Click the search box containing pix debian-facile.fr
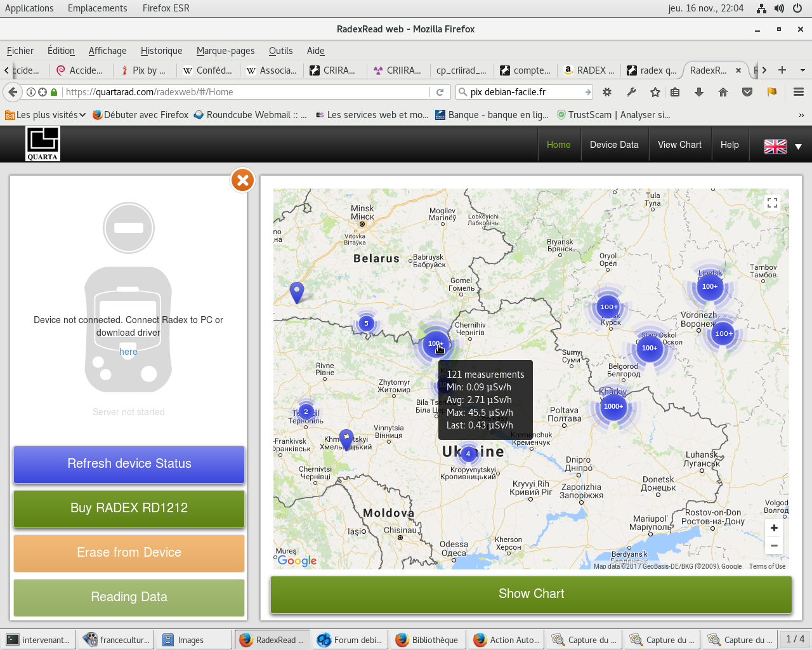This screenshot has height=650, width=812. (524, 92)
